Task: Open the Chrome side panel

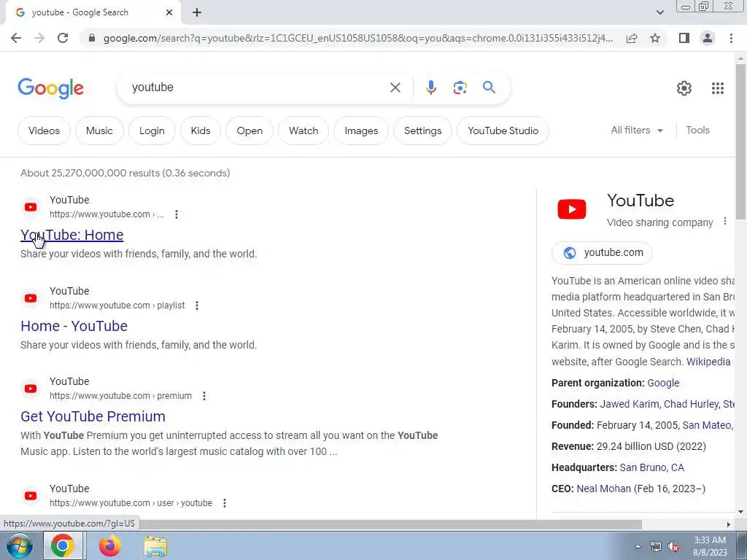Action: point(684,38)
